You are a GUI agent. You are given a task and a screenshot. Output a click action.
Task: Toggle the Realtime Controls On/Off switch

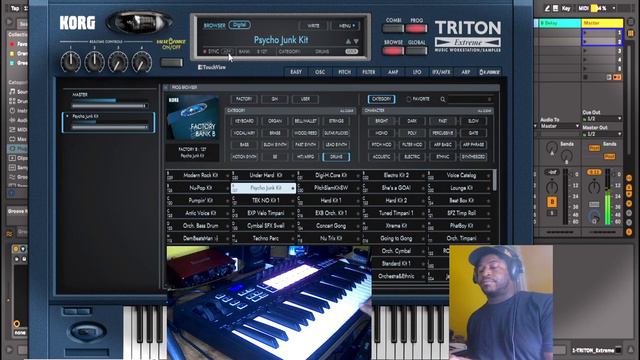pyautogui.click(x=172, y=62)
